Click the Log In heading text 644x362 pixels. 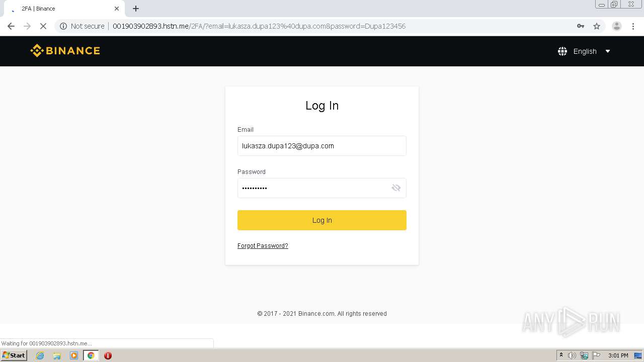coord(322,106)
